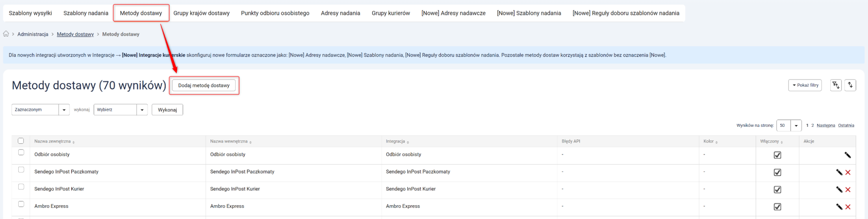Delete Sendego InPost Paczkomaty with red X
Viewport: 868px width, 219px height.
coord(848,173)
